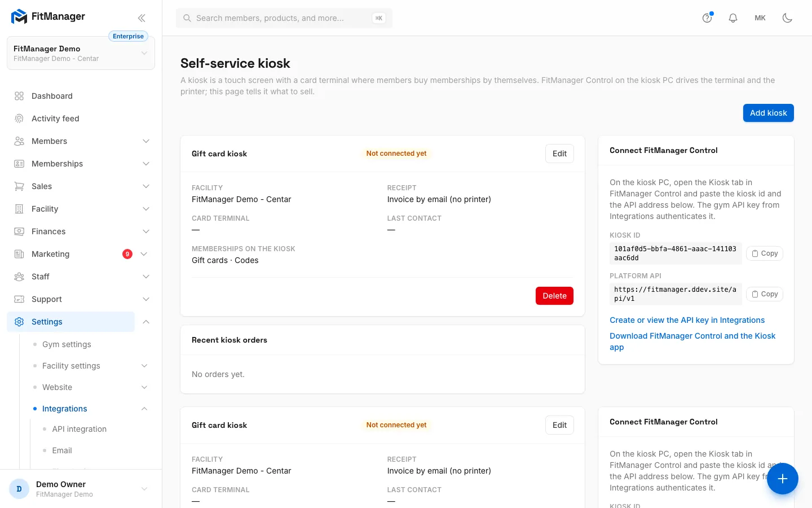Expand the Facility settings submenu chevron
This screenshot has height=508, width=812.
click(x=144, y=366)
